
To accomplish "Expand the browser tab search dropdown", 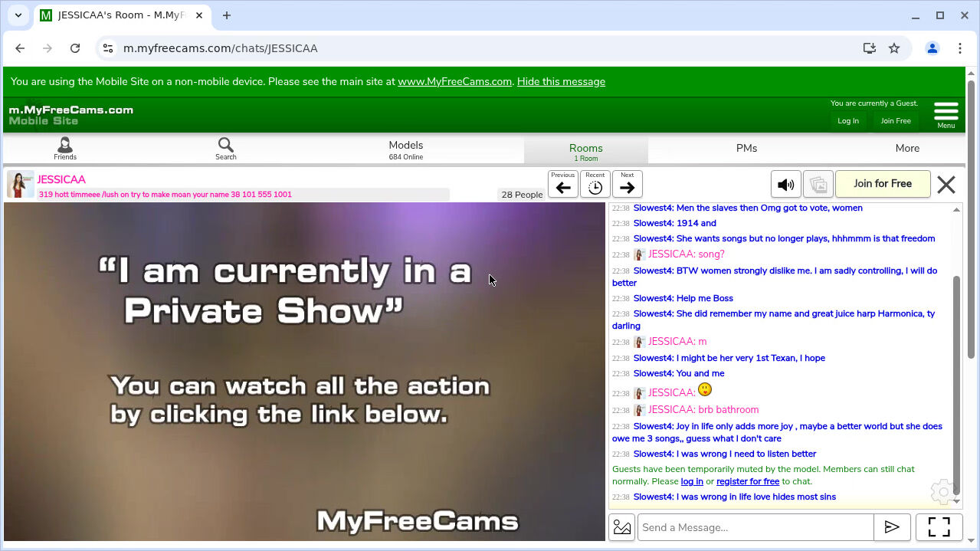I will click(18, 15).
